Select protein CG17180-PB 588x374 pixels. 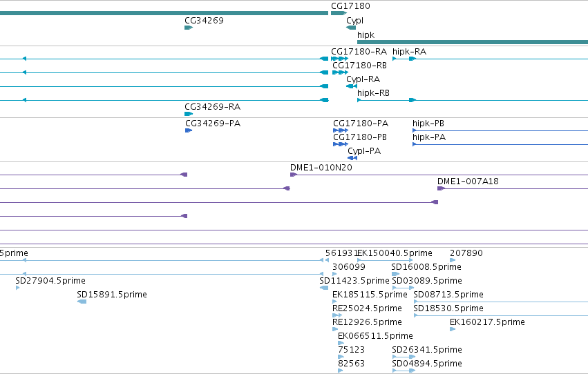pyautogui.click(x=360, y=137)
